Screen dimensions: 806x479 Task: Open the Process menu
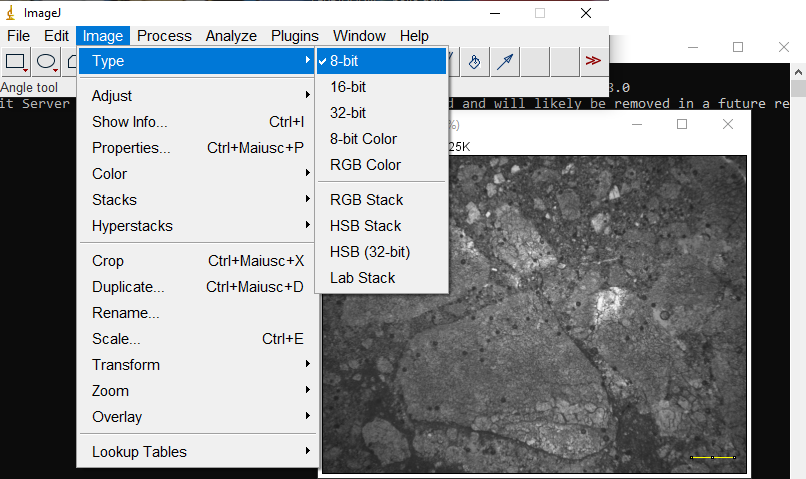(164, 36)
